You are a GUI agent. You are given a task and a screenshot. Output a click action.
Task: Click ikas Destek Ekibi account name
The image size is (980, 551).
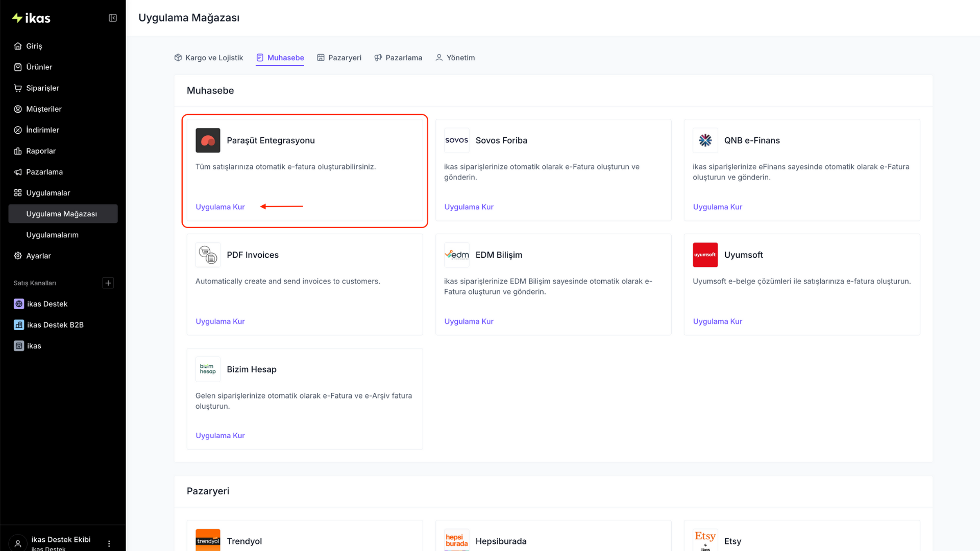click(x=61, y=539)
